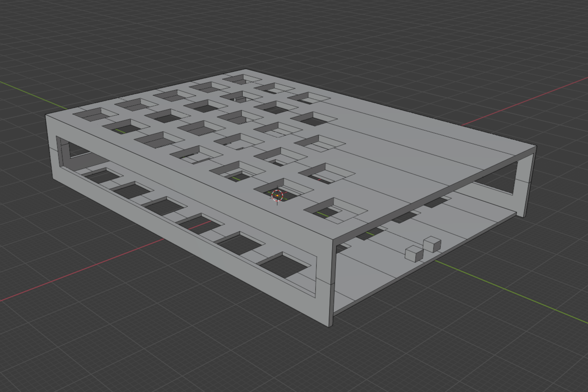Select the left small cube on the base plate
This screenshot has width=588, height=392.
pos(414,253)
